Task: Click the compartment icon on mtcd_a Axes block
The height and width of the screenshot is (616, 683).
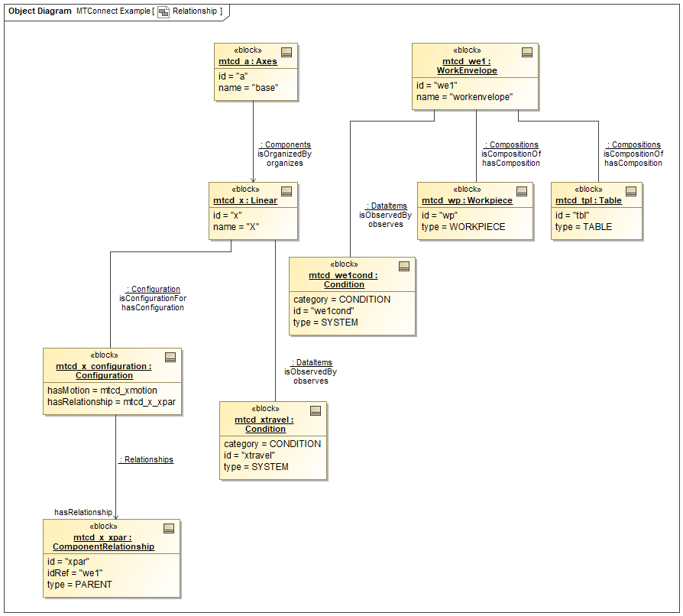Action: (286, 53)
